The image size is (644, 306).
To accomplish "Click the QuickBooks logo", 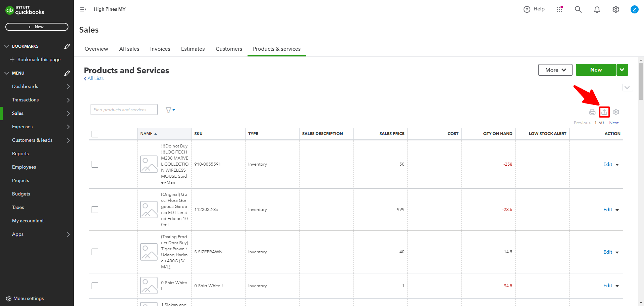I will click(25, 10).
